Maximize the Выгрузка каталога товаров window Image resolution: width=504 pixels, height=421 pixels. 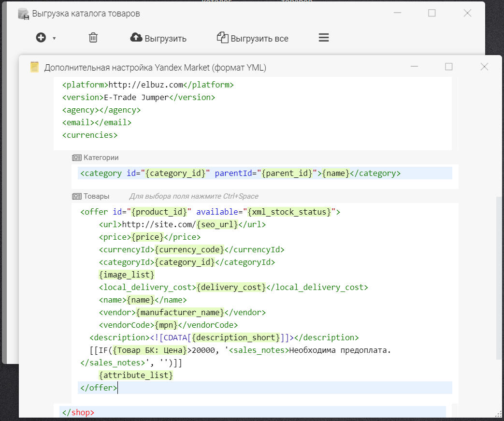click(432, 13)
